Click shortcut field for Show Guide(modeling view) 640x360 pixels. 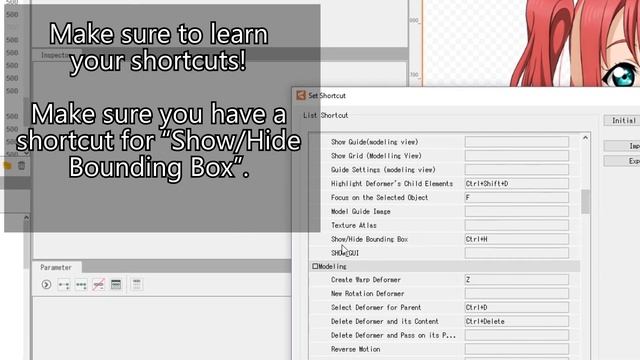[516, 142]
